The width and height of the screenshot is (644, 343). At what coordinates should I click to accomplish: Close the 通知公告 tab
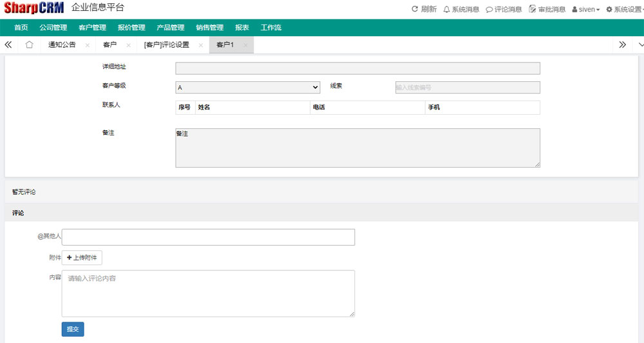[87, 45]
